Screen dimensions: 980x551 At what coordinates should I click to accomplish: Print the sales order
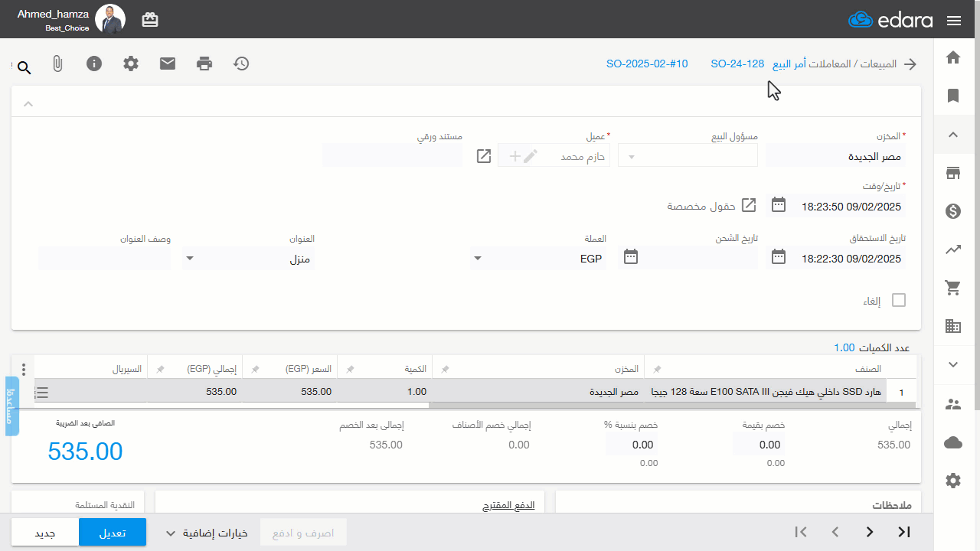[204, 64]
